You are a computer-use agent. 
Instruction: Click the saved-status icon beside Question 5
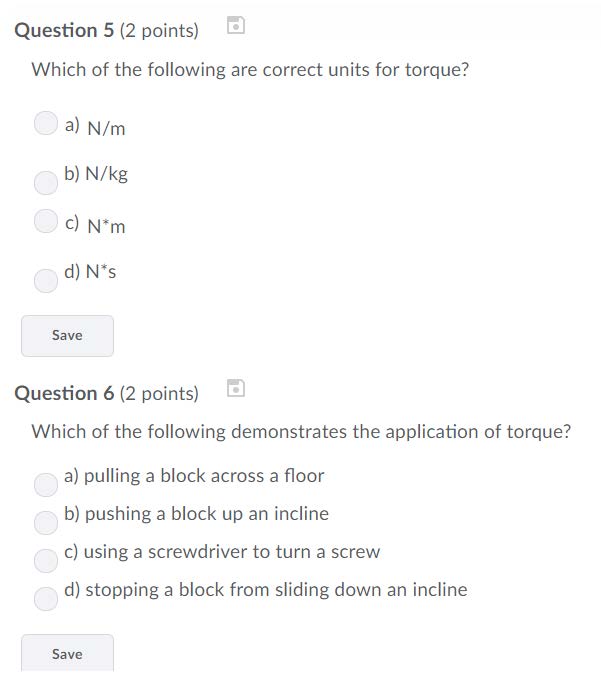pos(235,26)
